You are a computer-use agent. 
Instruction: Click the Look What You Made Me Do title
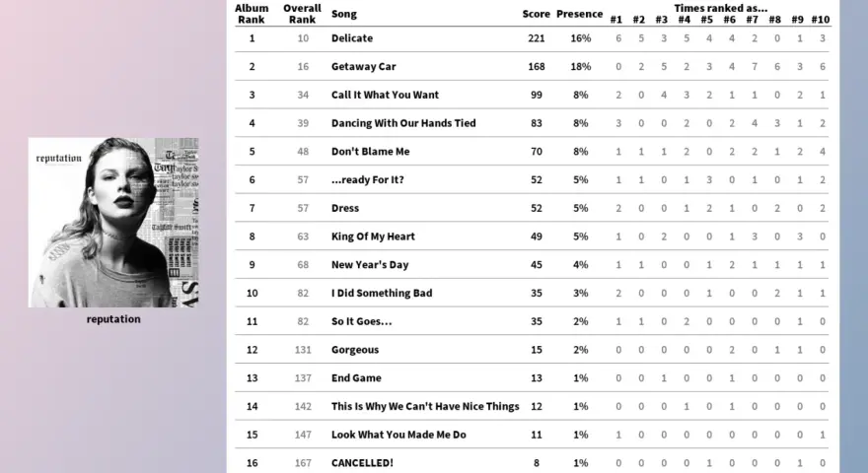click(x=398, y=435)
